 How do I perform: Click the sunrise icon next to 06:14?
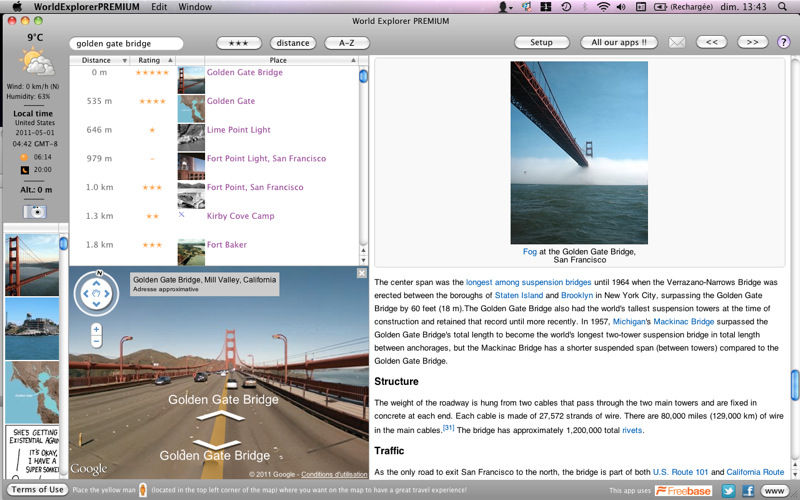pyautogui.click(x=24, y=157)
